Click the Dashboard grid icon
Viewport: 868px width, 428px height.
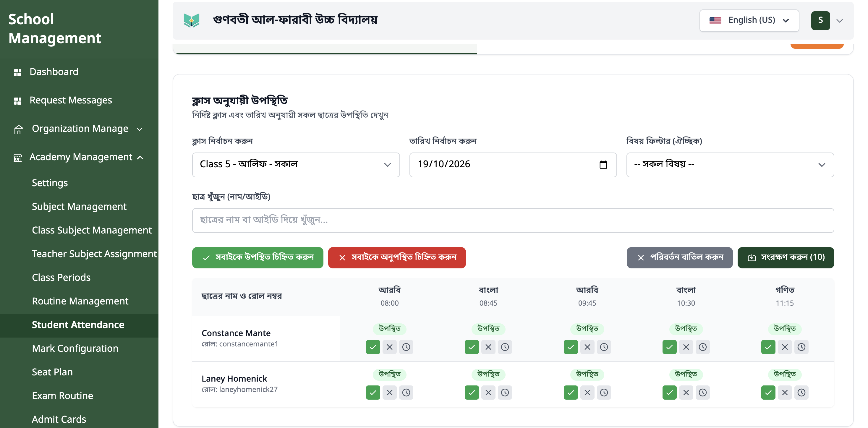pos(18,72)
